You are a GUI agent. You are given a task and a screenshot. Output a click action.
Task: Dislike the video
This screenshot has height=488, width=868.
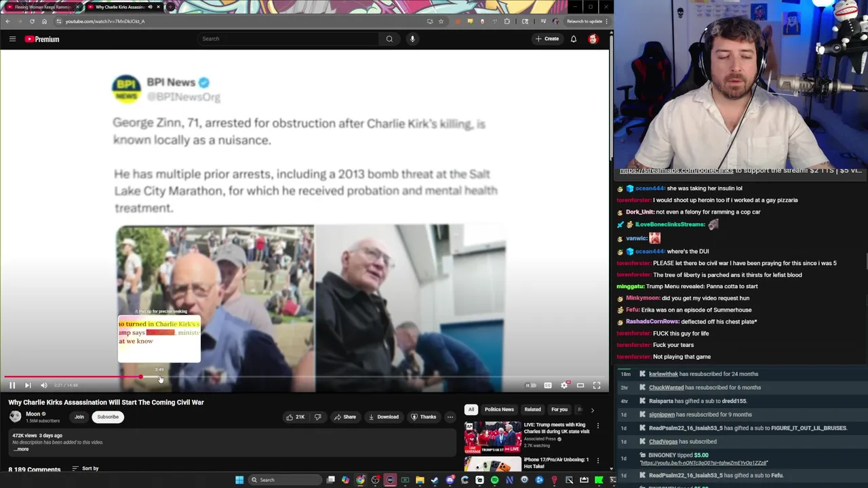[317, 417]
